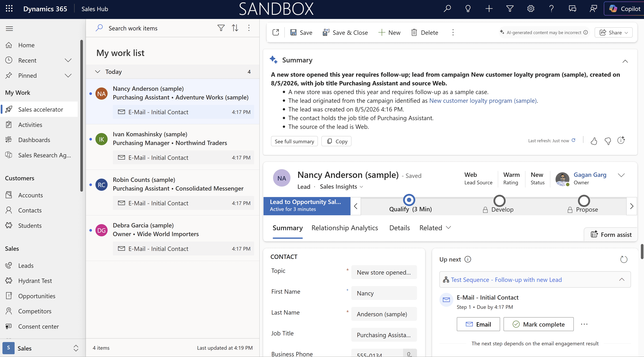Switch to Summary tab

pyautogui.click(x=287, y=228)
